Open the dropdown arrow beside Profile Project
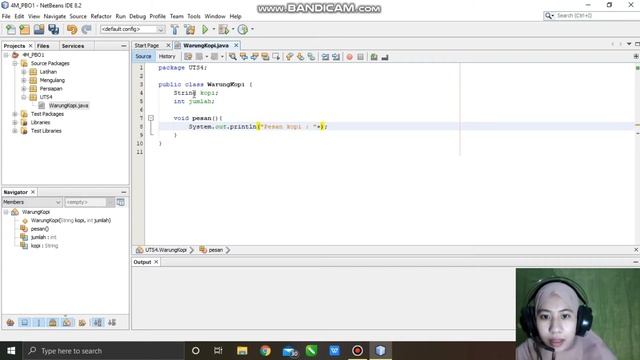 pos(252,29)
